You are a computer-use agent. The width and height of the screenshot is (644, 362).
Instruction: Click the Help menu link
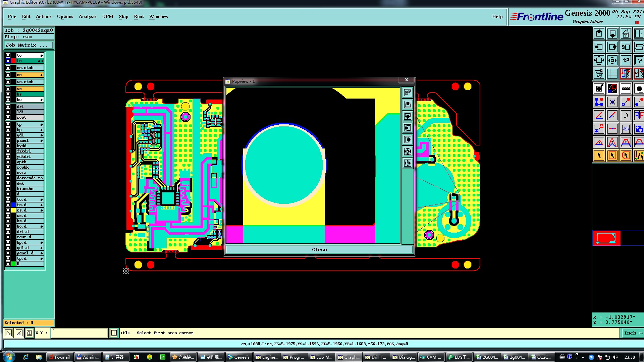[x=497, y=16]
